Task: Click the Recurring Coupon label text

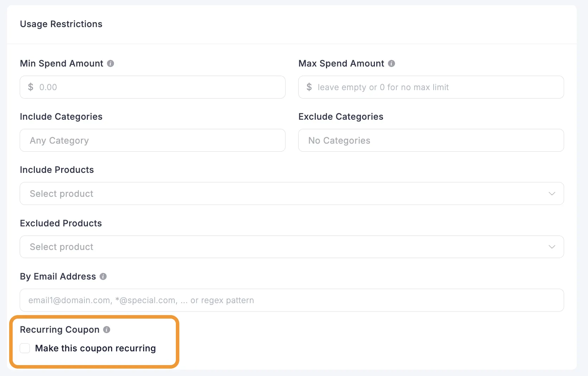Action: pos(60,330)
